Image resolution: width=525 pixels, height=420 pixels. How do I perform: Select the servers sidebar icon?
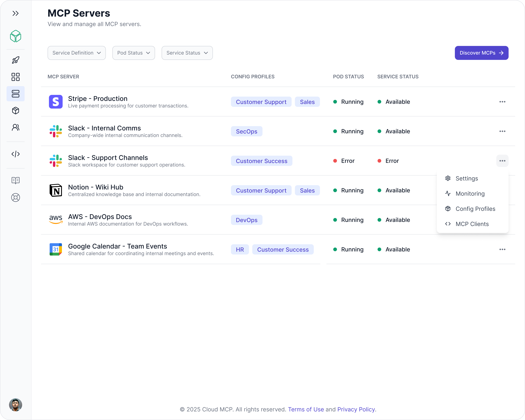tap(16, 94)
